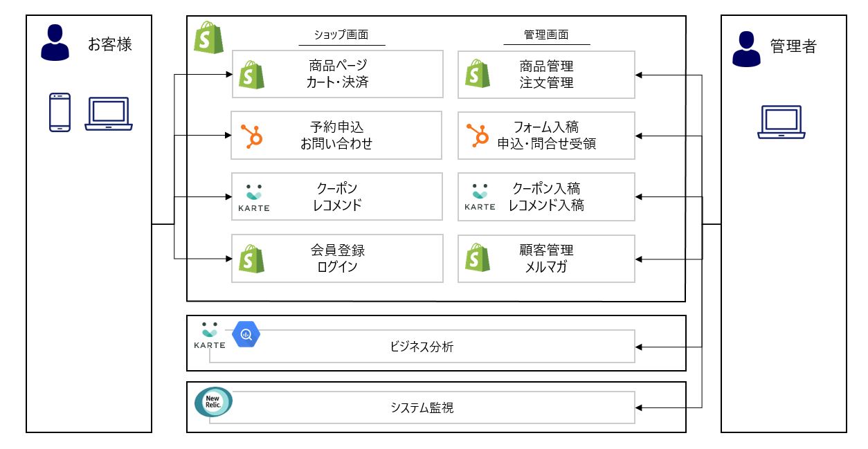Click the HubSpot icon beside フォーム入稿
The width and height of the screenshot is (868, 449).
click(478, 136)
